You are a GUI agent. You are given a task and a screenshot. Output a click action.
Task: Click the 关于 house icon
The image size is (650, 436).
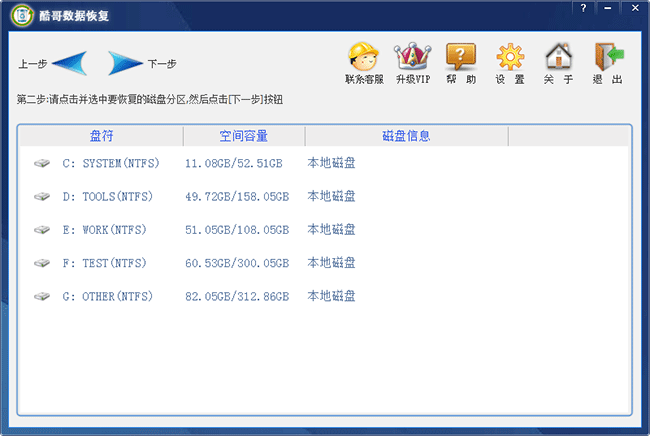coord(558,56)
